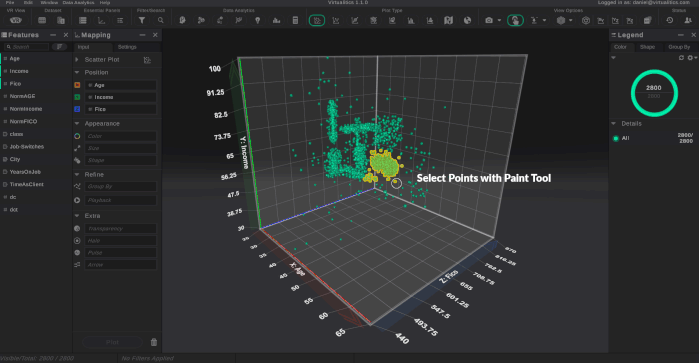Open the Data Analytics menu
The image size is (699, 363).
(78, 3)
